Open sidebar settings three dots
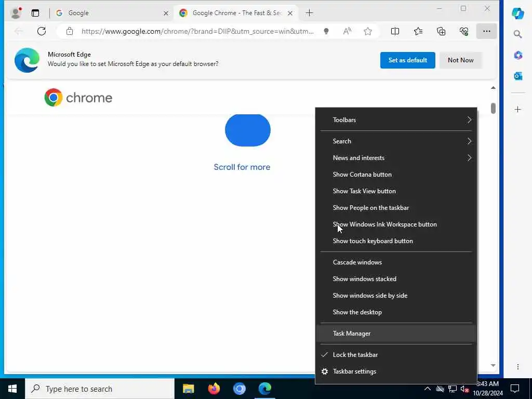Viewport: 532px width, 399px height. pyautogui.click(x=518, y=367)
